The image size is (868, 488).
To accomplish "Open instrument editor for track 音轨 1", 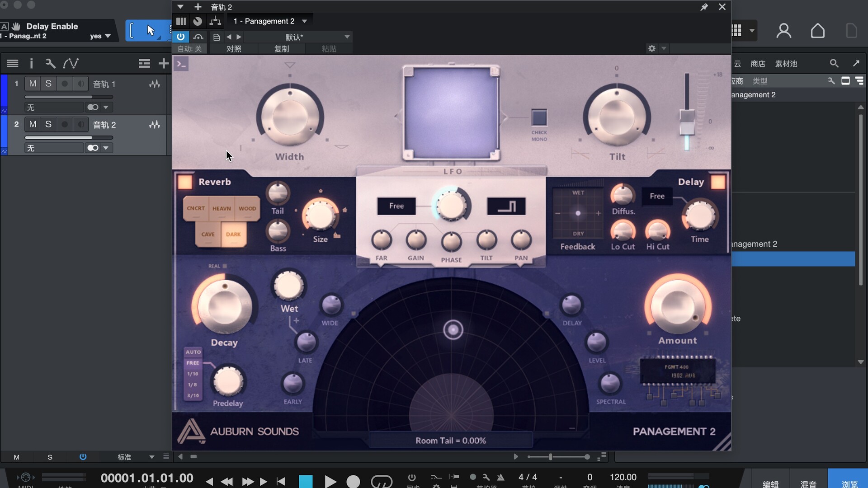I will (x=154, y=84).
